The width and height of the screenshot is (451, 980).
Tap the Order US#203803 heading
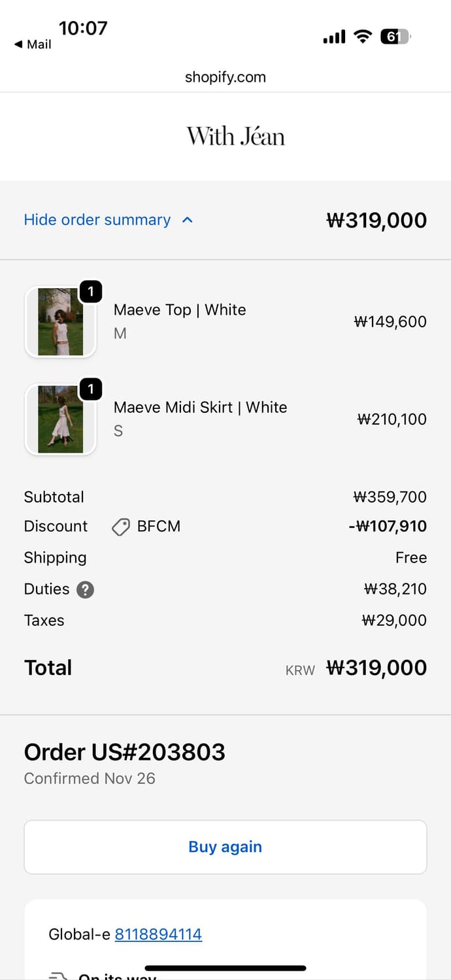tap(125, 752)
